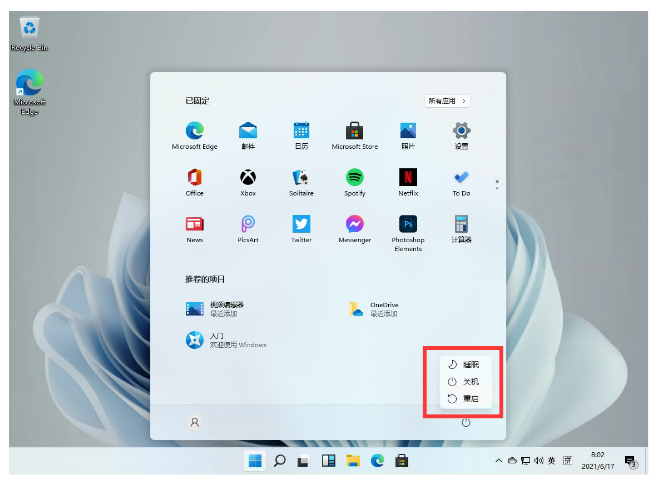Show hidden icons in the system tray

[x=498, y=461]
